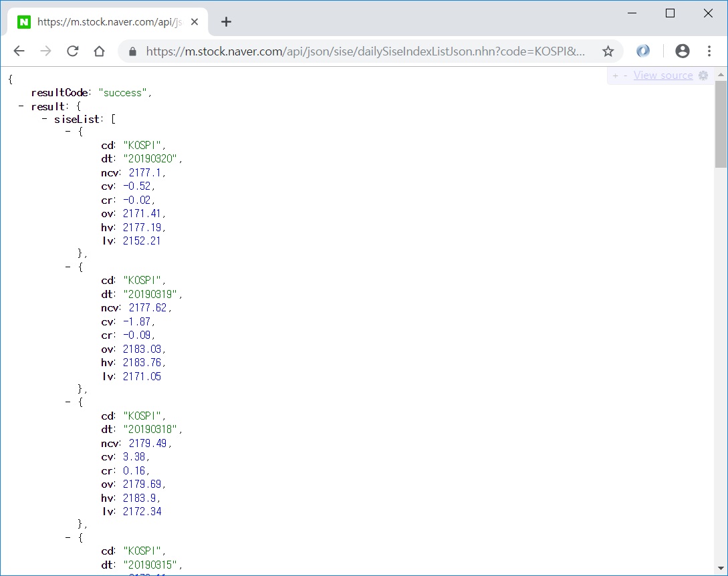Select ncv value 2177.62
Viewport: 728px width, 576px height.
point(148,308)
